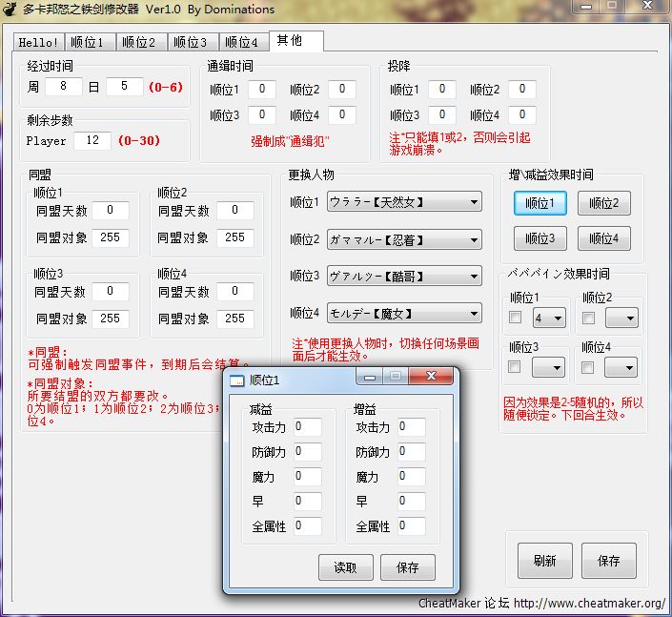Focus the Player remaining steps field

tap(92, 140)
